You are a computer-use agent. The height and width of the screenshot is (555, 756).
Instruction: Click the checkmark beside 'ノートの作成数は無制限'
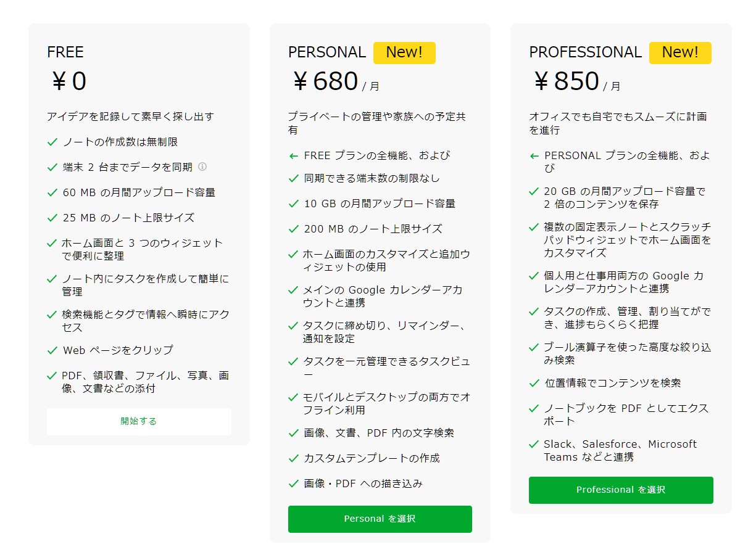tap(52, 142)
